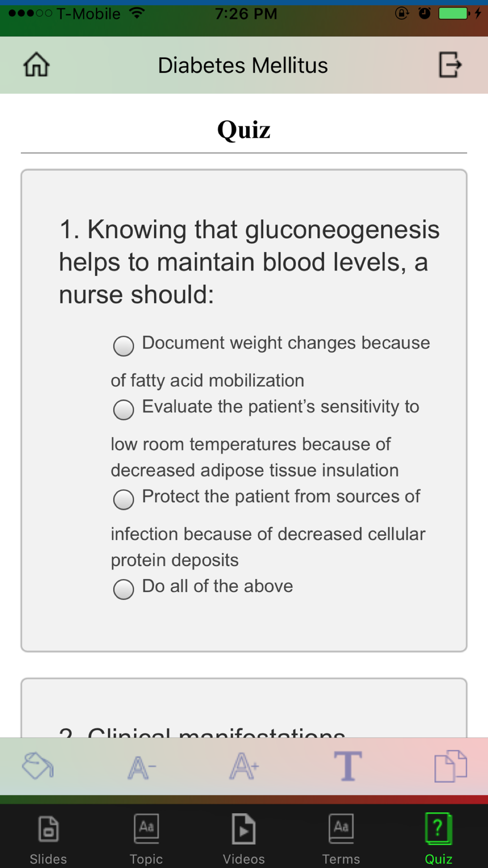488x868 pixels.
Task: Tap the Diabetes Mellitus header title
Action: (x=243, y=65)
